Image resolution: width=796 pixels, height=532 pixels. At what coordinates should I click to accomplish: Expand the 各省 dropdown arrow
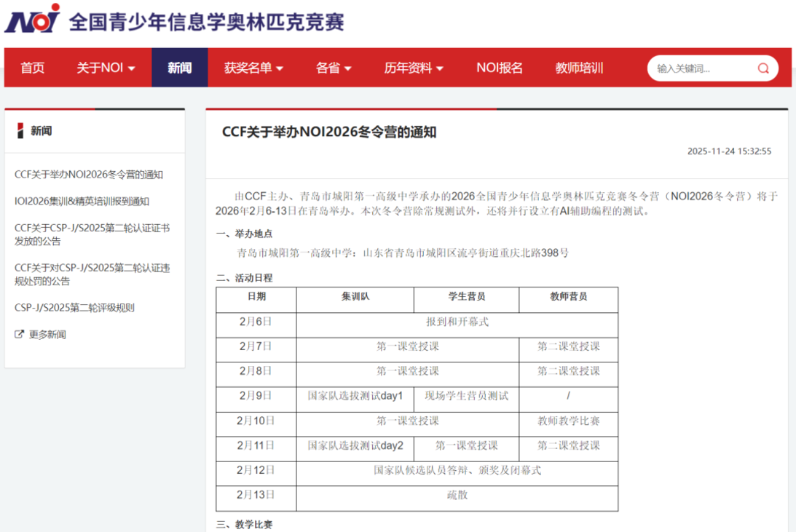pos(347,68)
